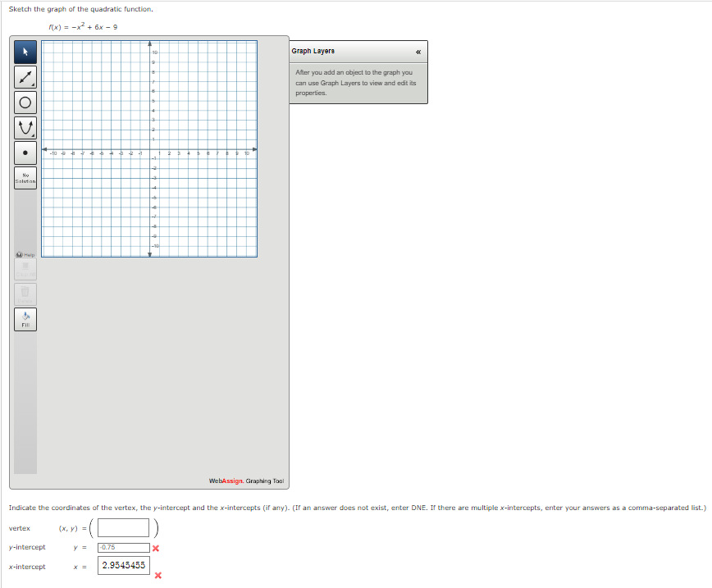Click the red X beside the x-intercept answer
The image size is (712, 588).
pos(157,575)
